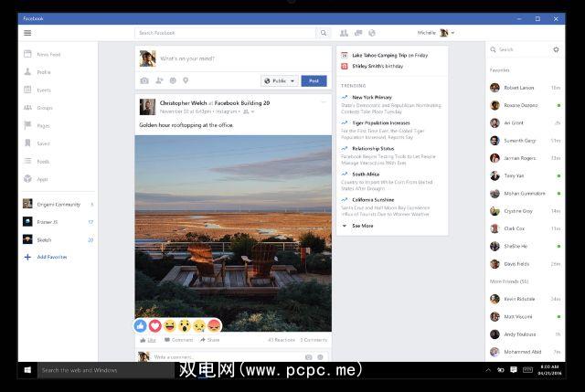
Task: Go to Events in the sidebar
Action: (x=43, y=90)
